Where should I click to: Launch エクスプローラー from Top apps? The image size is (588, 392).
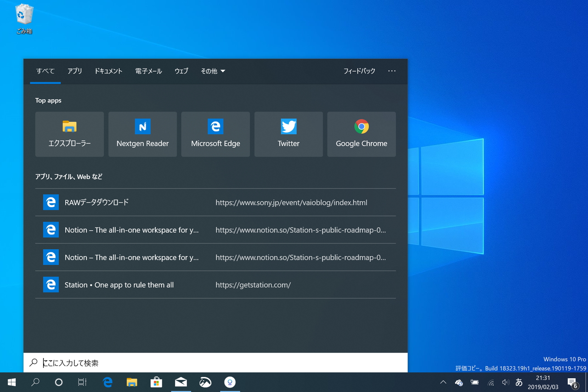tap(69, 134)
